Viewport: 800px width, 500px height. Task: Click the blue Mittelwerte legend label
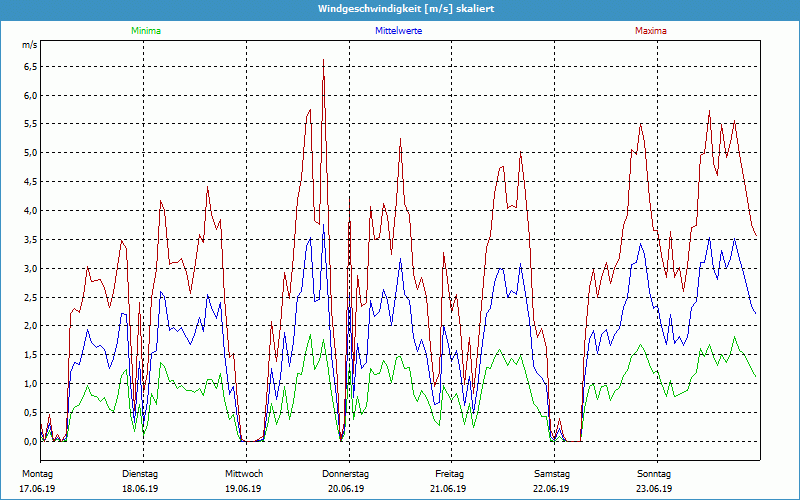click(398, 31)
